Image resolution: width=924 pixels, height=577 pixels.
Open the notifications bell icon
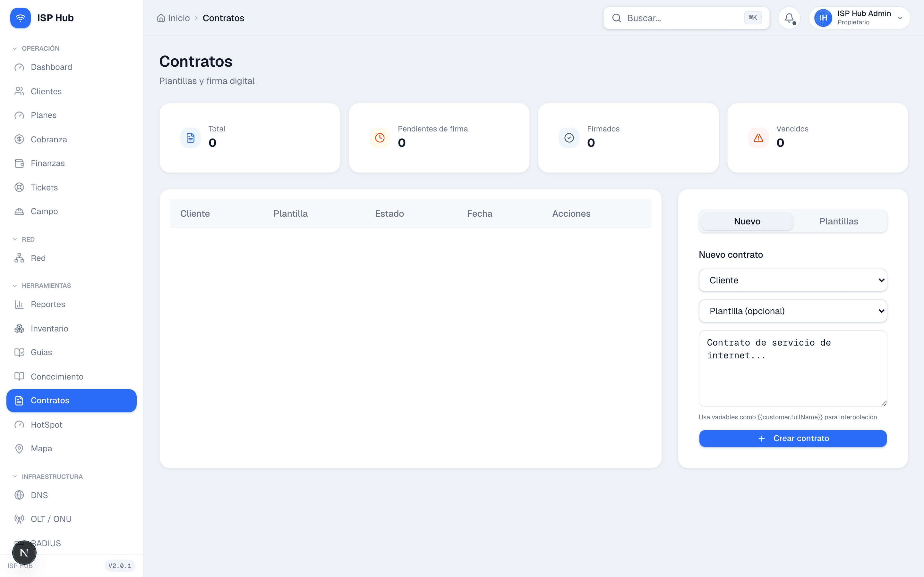point(789,18)
